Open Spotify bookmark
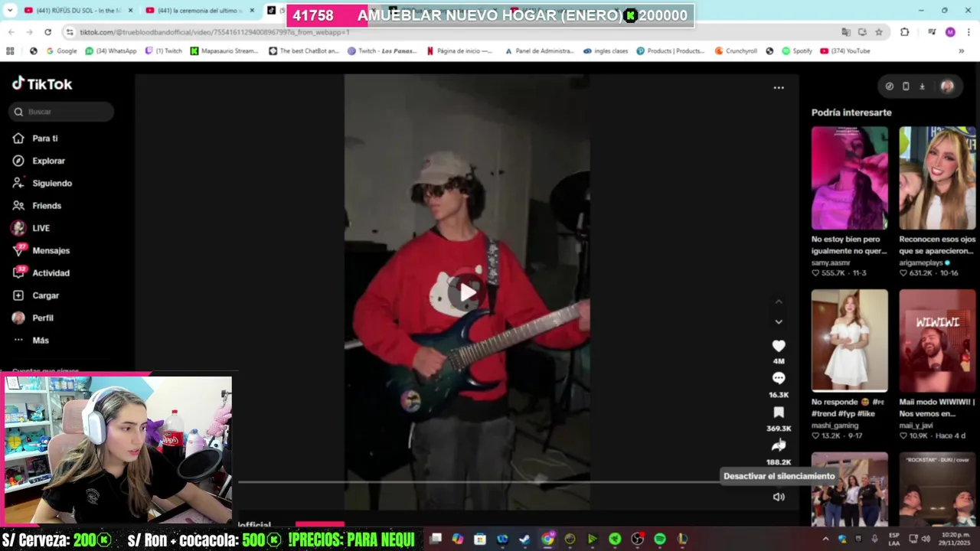980x551 pixels. [796, 51]
